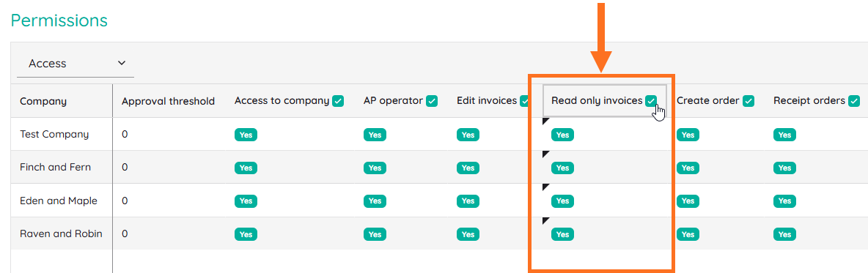The width and height of the screenshot is (868, 273).
Task: Select the Test Company row name
Action: pos(54,134)
